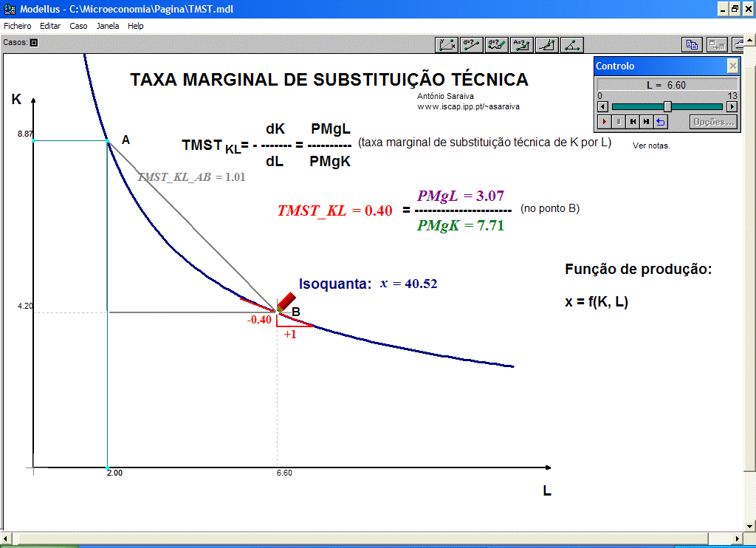
Task: Select the angle measurement tool
Action: (572, 44)
